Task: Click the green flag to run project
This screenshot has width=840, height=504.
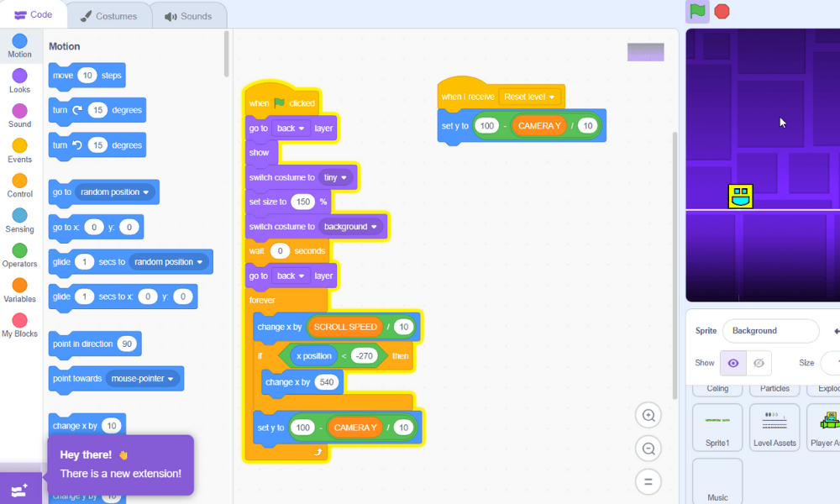Action: (697, 12)
